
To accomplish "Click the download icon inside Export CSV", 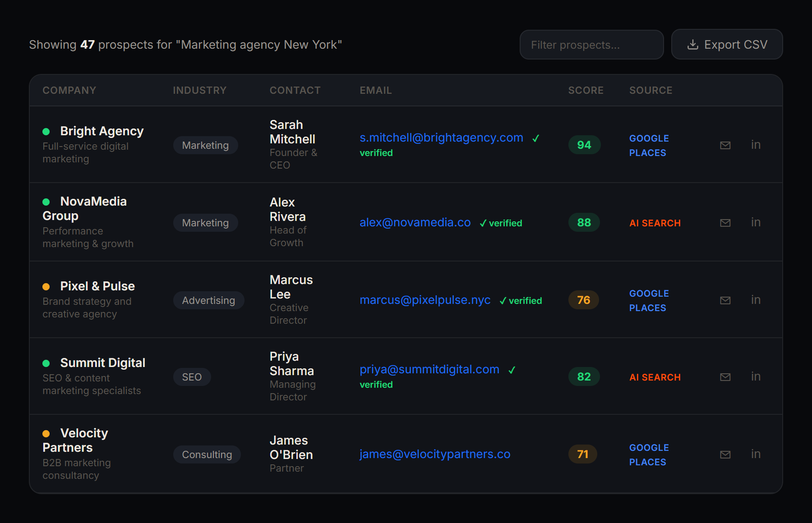I will tap(693, 44).
